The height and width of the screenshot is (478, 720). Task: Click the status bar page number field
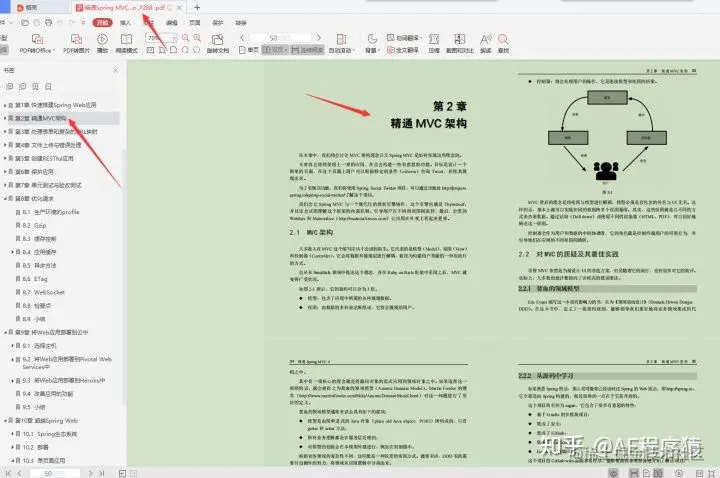pos(54,473)
